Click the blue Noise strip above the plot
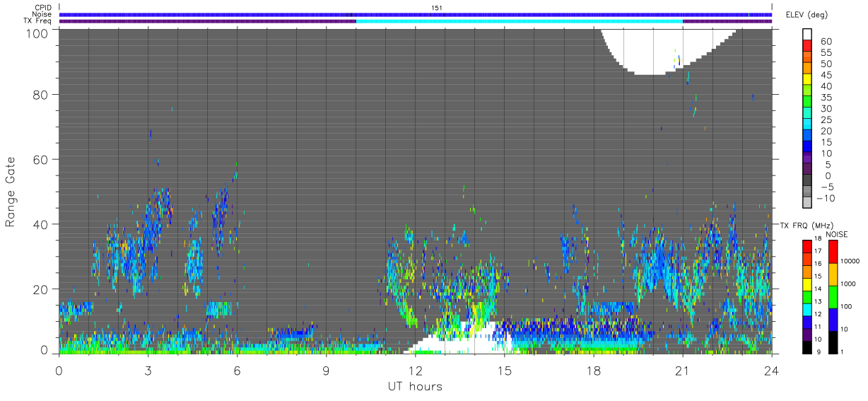The width and height of the screenshot is (868, 401). tap(415, 14)
